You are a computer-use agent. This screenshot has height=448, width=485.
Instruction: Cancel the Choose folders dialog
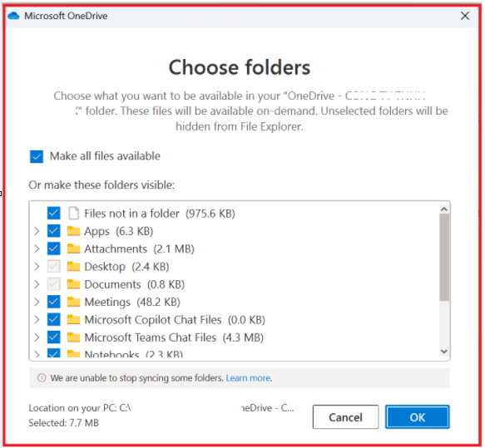[345, 417]
